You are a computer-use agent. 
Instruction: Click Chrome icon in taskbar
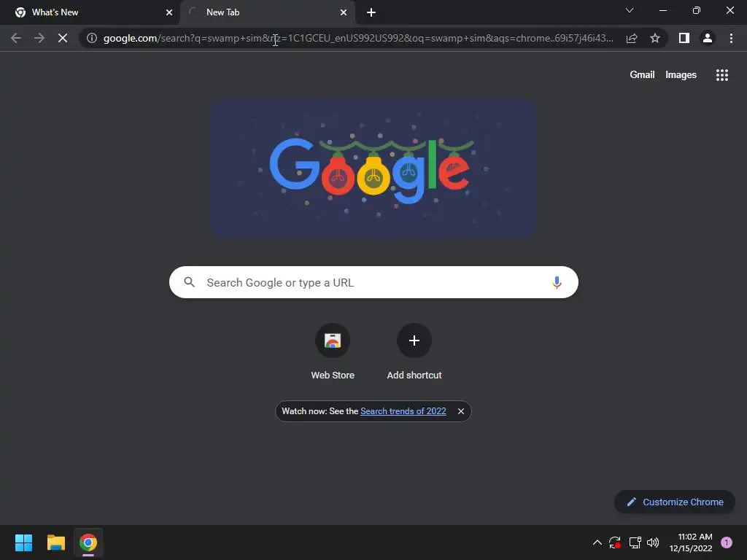(88, 542)
